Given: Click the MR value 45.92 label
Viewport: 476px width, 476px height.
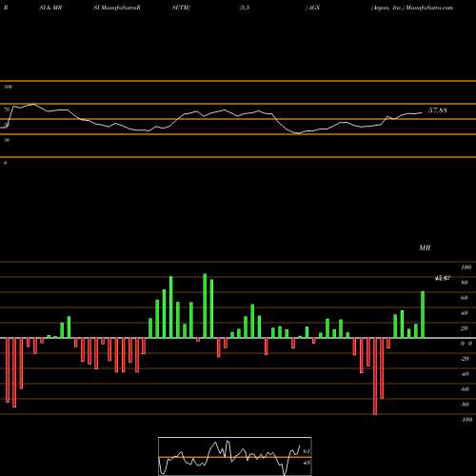Looking at the screenshot, I should [442, 278].
